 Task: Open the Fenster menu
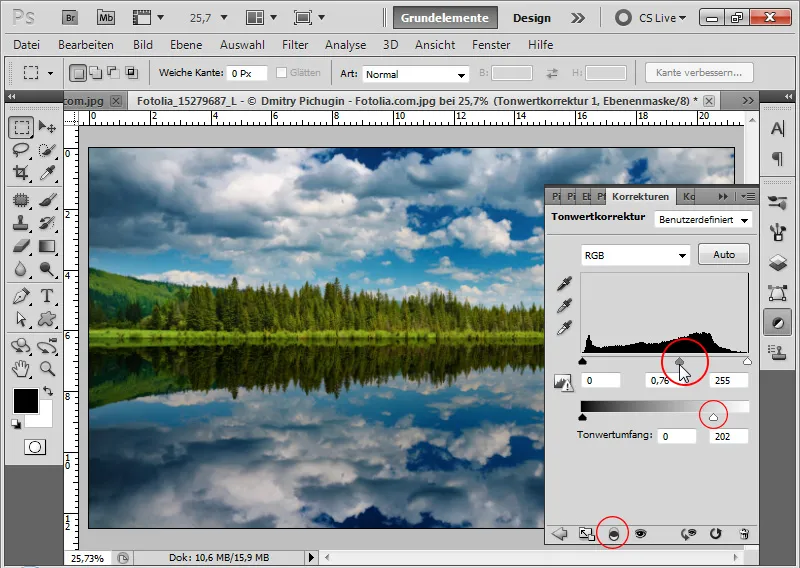tap(491, 45)
